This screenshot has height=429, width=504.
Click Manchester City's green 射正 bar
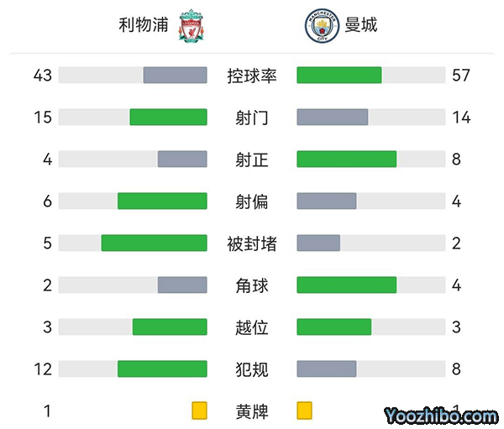tap(347, 159)
